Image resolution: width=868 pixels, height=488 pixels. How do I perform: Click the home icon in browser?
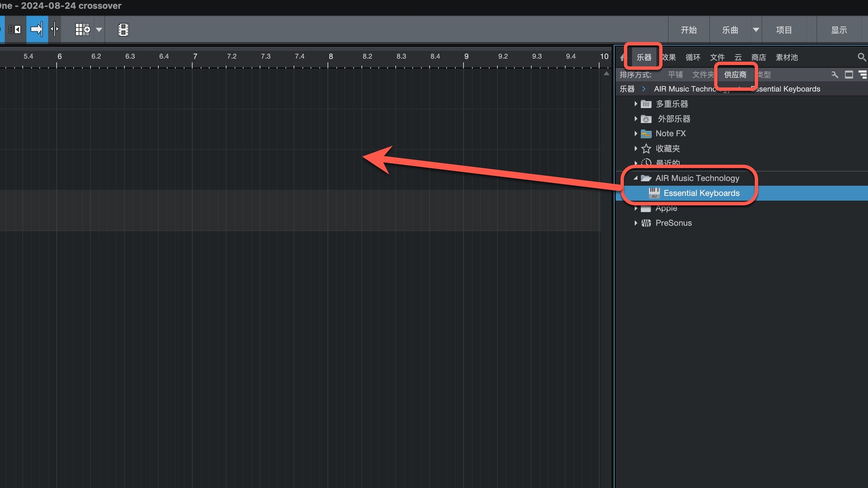click(623, 57)
